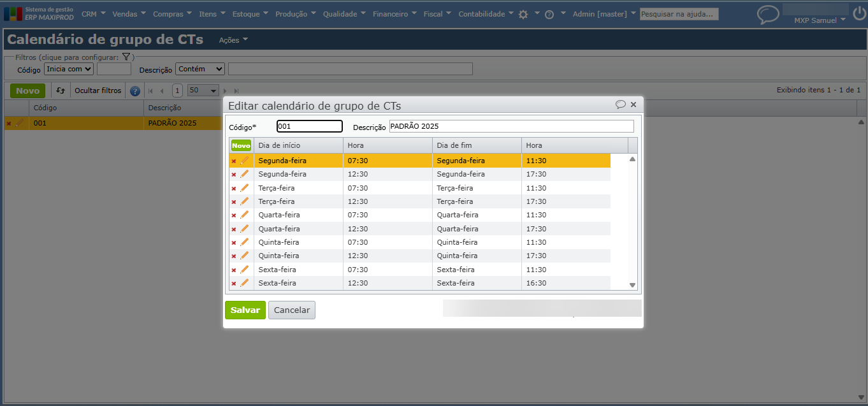Edit the Terça-feira 12:30 row
This screenshot has height=406, width=868.
pyautogui.click(x=245, y=201)
